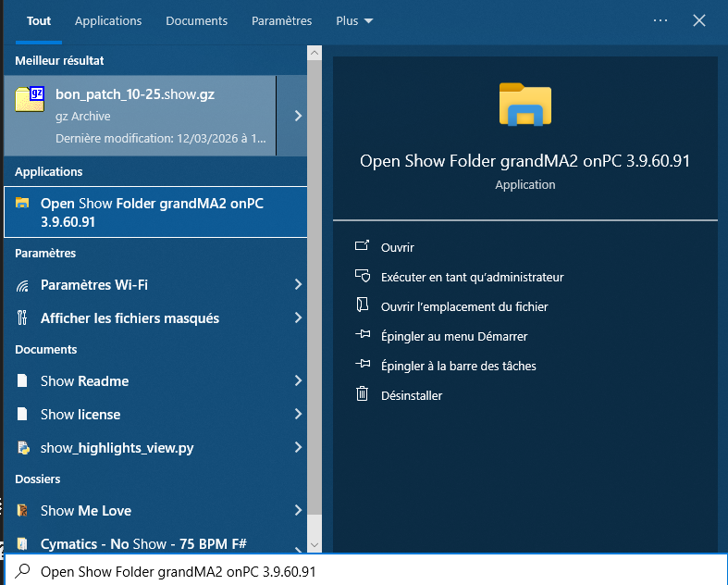This screenshot has width=728, height=585.
Task: Expand details arrow for bon_patch_10-25.show.gz
Action: click(x=298, y=116)
